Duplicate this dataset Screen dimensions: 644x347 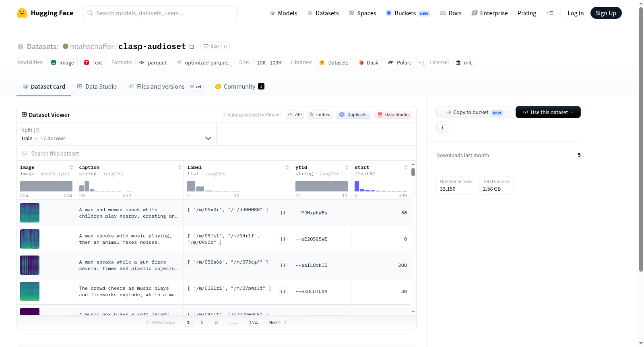click(x=353, y=114)
